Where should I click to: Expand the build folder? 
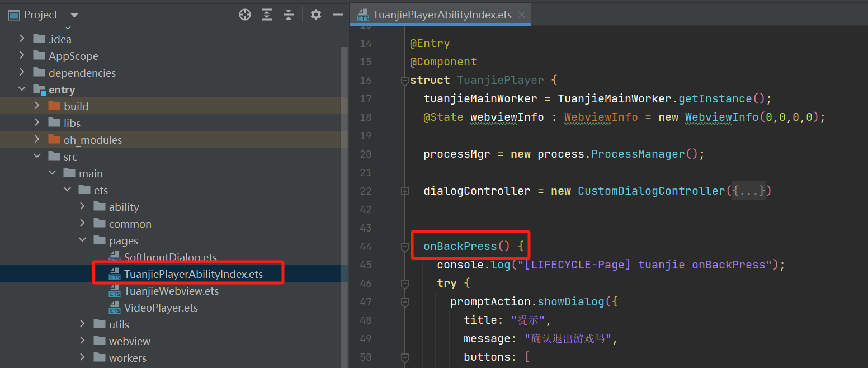point(37,106)
